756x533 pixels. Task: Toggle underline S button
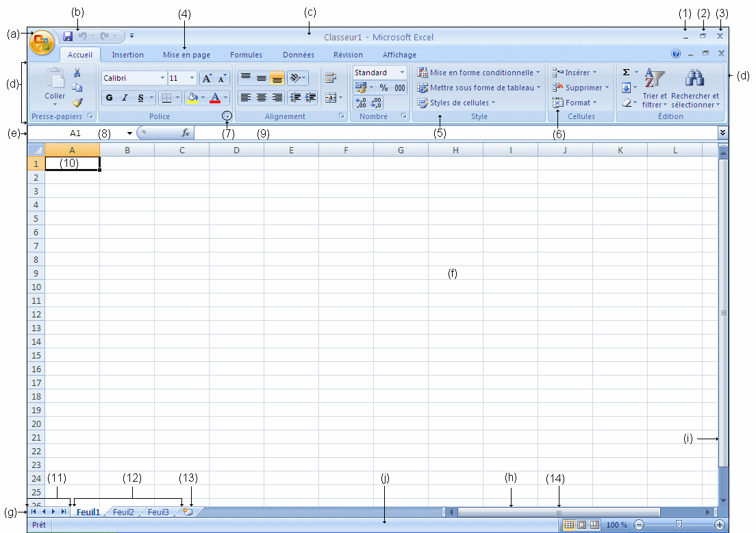coord(140,98)
